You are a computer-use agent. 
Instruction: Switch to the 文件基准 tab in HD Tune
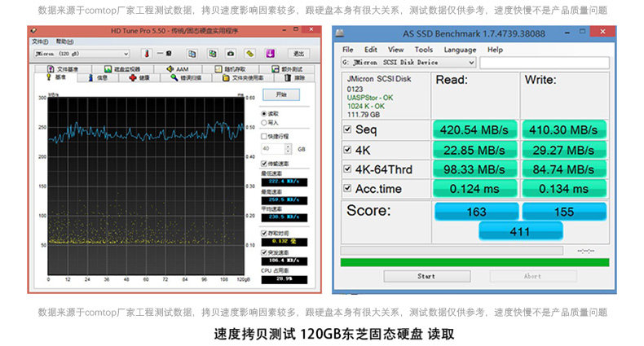tap(63, 69)
